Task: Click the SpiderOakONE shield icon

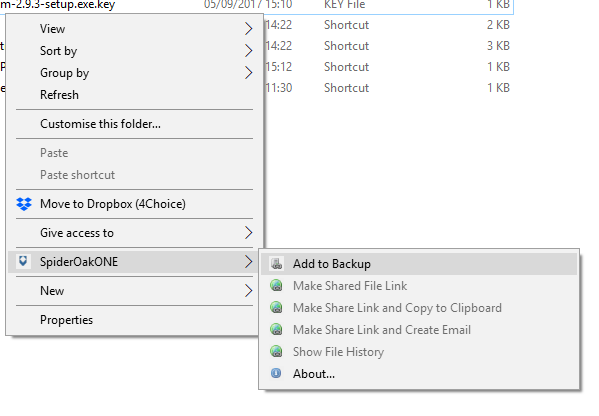Action: (x=23, y=261)
